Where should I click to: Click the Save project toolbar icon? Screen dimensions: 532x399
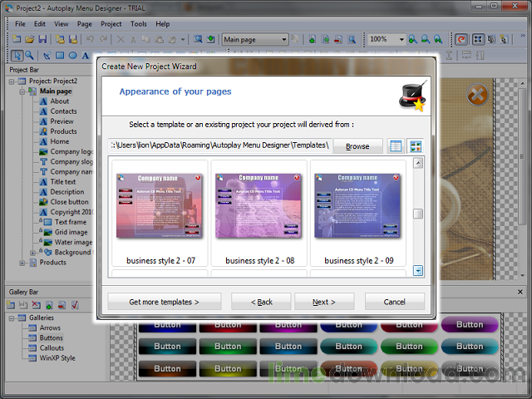42,39
